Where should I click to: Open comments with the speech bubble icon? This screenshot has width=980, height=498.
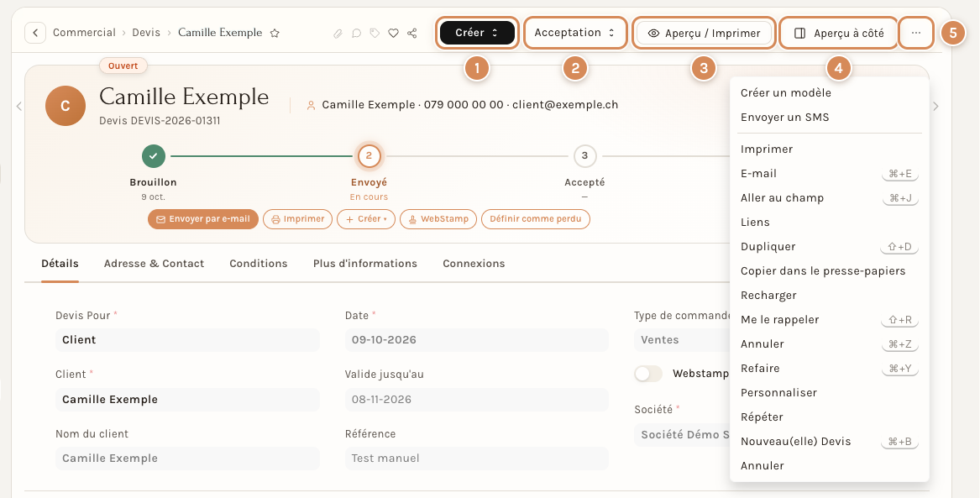(x=356, y=33)
